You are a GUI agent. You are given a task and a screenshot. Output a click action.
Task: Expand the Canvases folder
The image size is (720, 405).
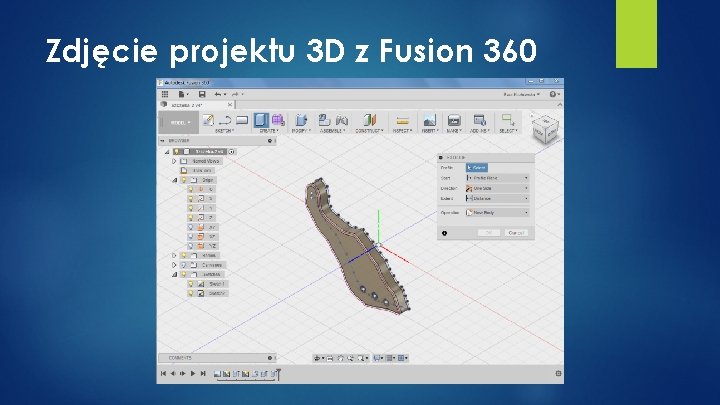click(x=174, y=265)
